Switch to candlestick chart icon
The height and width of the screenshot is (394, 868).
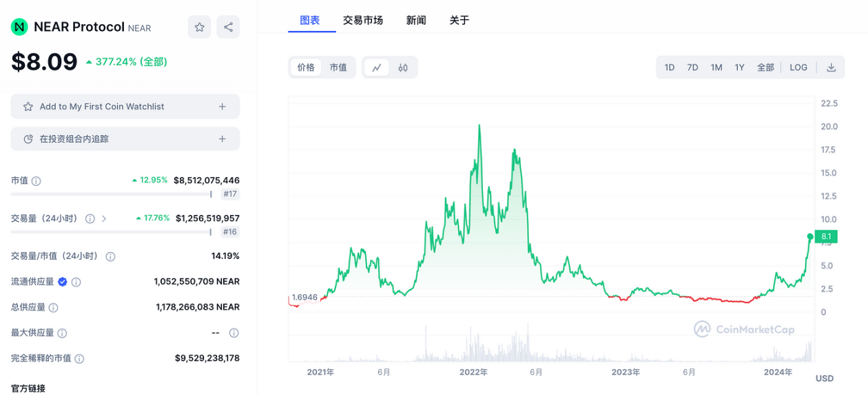(x=403, y=68)
